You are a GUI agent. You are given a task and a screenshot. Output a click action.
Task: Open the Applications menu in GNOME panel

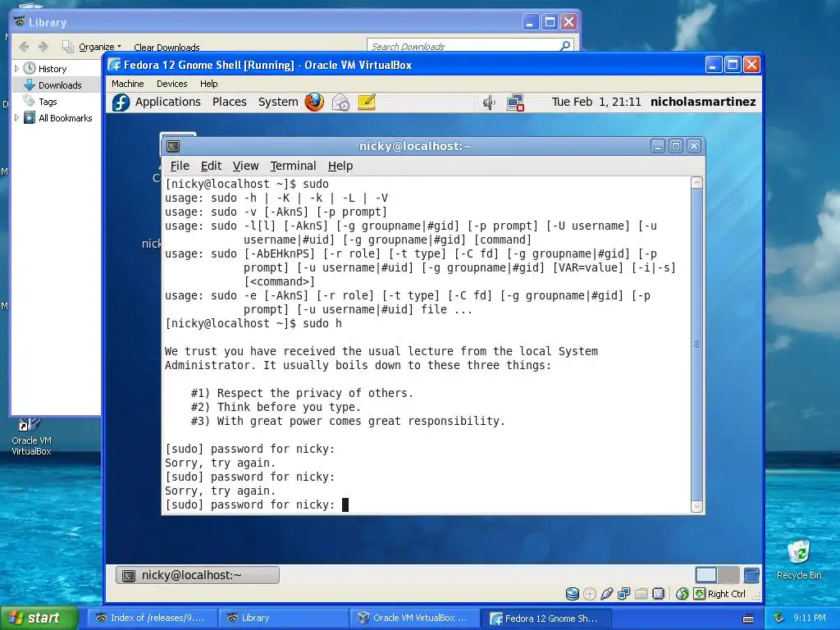(x=167, y=102)
